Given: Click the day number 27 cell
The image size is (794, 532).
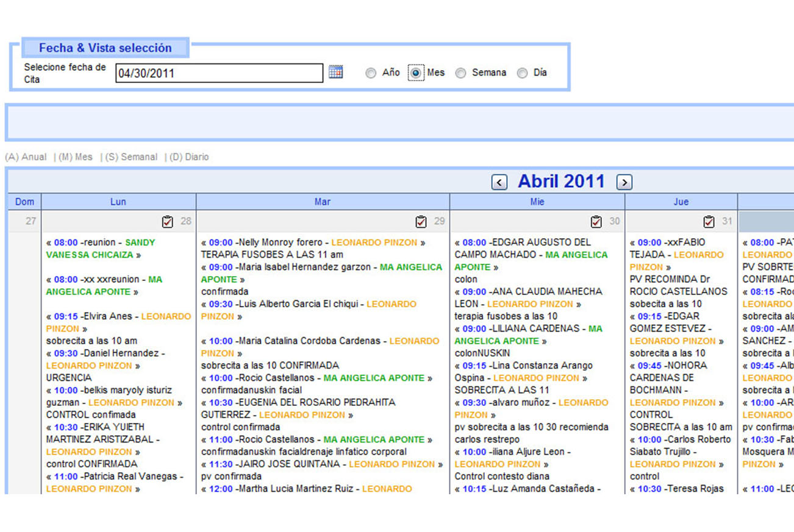Looking at the screenshot, I should 24,221.
